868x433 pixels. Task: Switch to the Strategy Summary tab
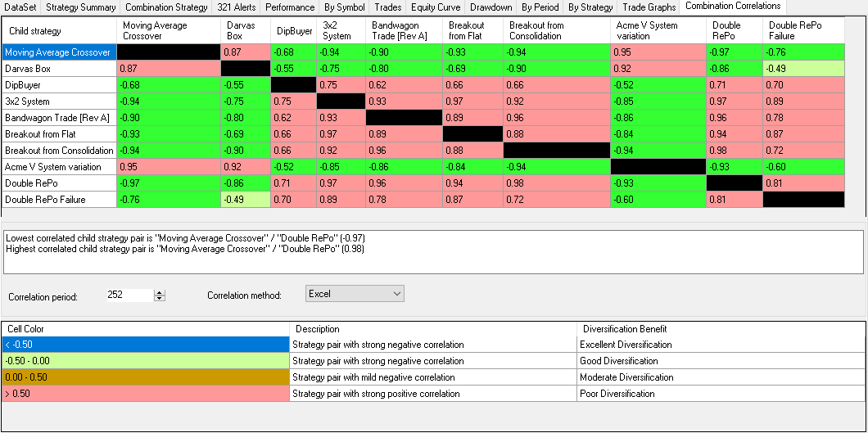(80, 7)
